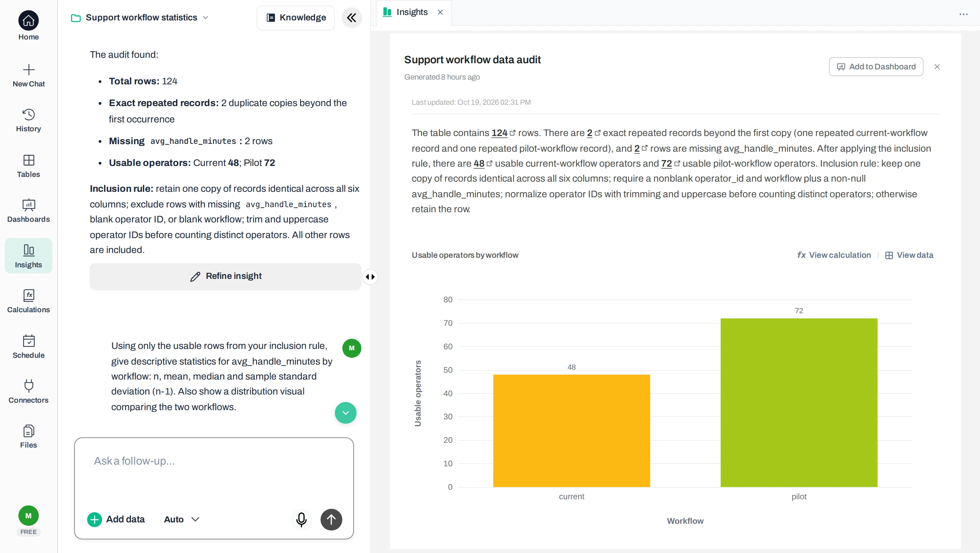Open the external link icon next to 124

tap(512, 133)
